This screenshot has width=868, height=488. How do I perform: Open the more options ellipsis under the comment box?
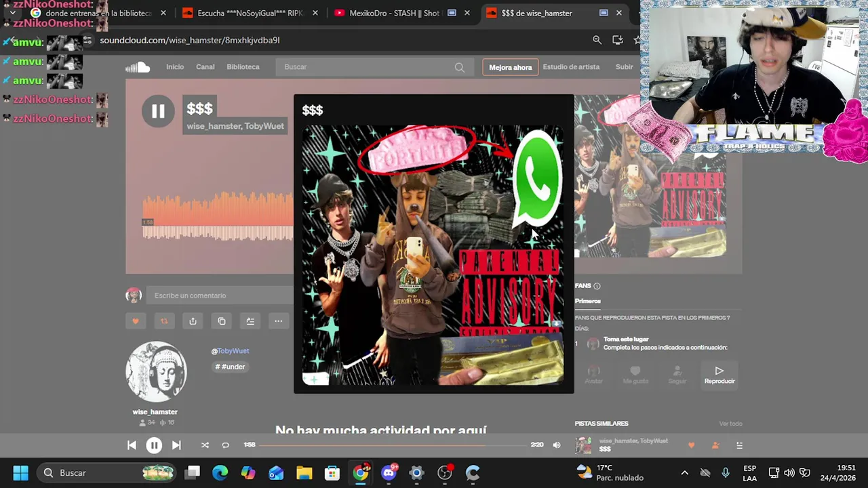click(278, 321)
